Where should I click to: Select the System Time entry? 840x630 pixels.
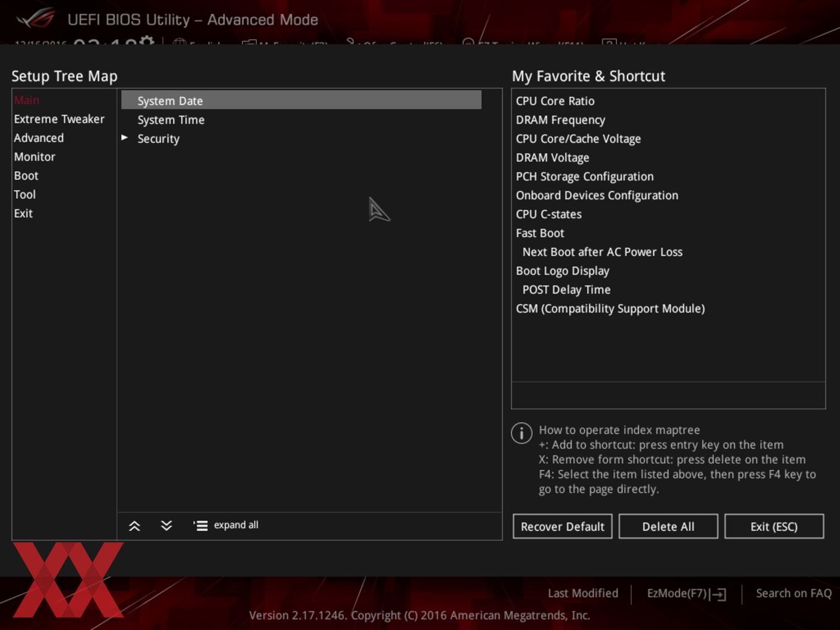tap(171, 120)
